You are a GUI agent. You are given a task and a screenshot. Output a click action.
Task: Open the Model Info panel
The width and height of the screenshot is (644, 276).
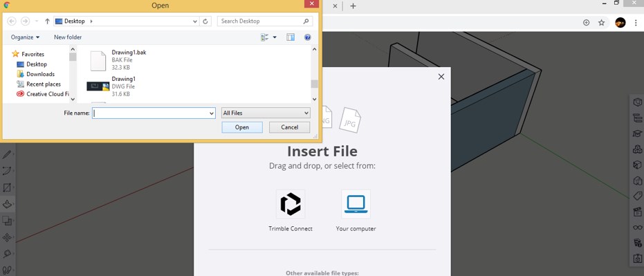click(638, 243)
